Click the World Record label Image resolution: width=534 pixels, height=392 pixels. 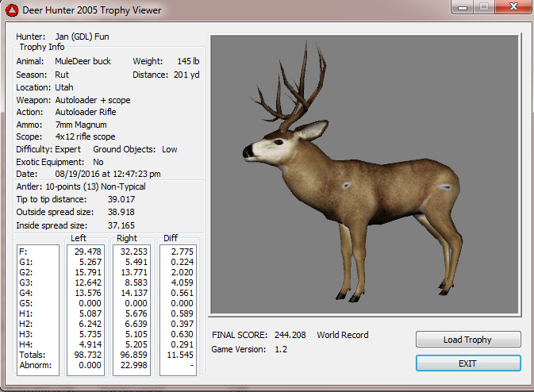[343, 335]
